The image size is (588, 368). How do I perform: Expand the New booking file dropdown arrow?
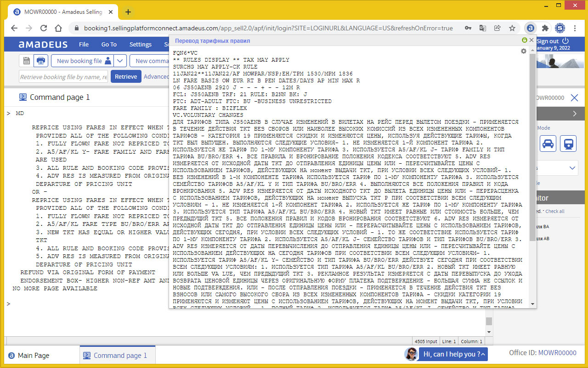tap(120, 61)
